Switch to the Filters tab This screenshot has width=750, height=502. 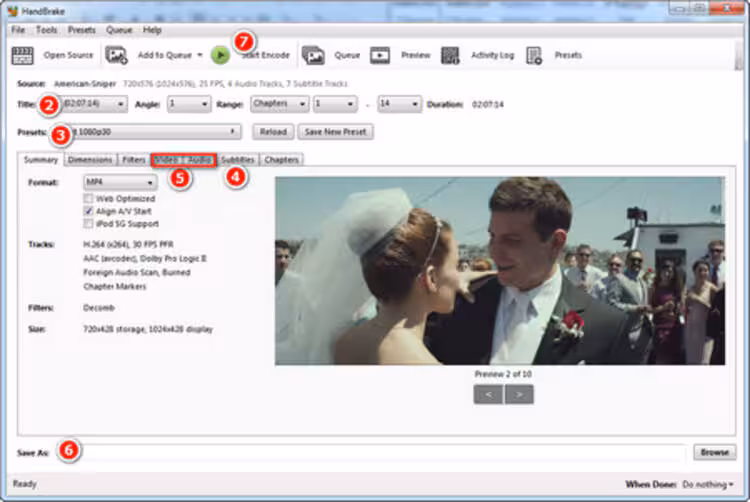(x=134, y=160)
